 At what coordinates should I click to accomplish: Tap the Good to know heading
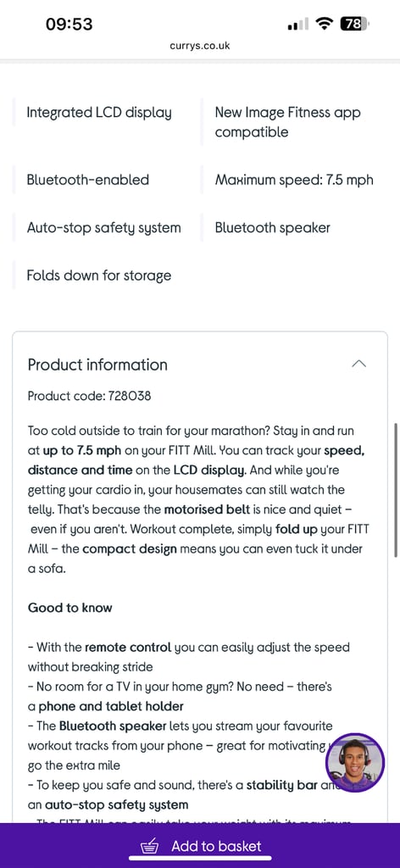point(69,607)
